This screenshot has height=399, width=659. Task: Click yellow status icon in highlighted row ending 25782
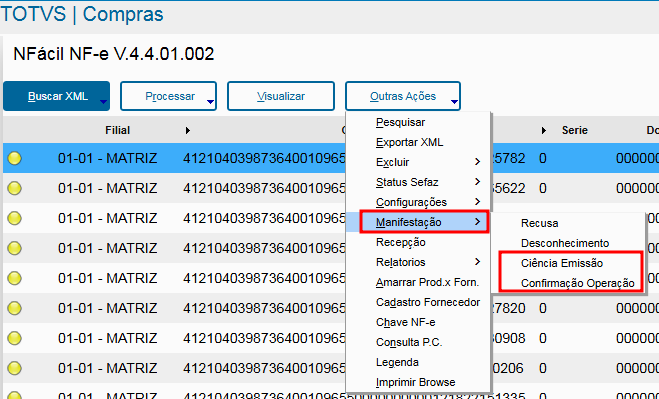(14, 158)
